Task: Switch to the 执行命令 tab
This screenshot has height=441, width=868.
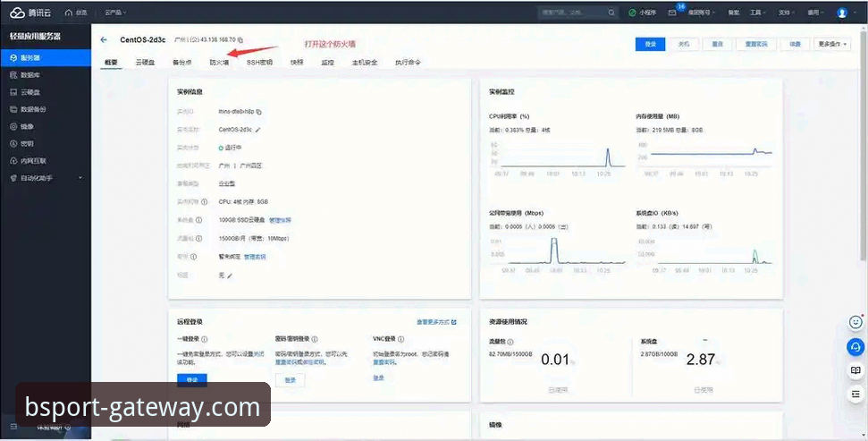Action: point(408,63)
